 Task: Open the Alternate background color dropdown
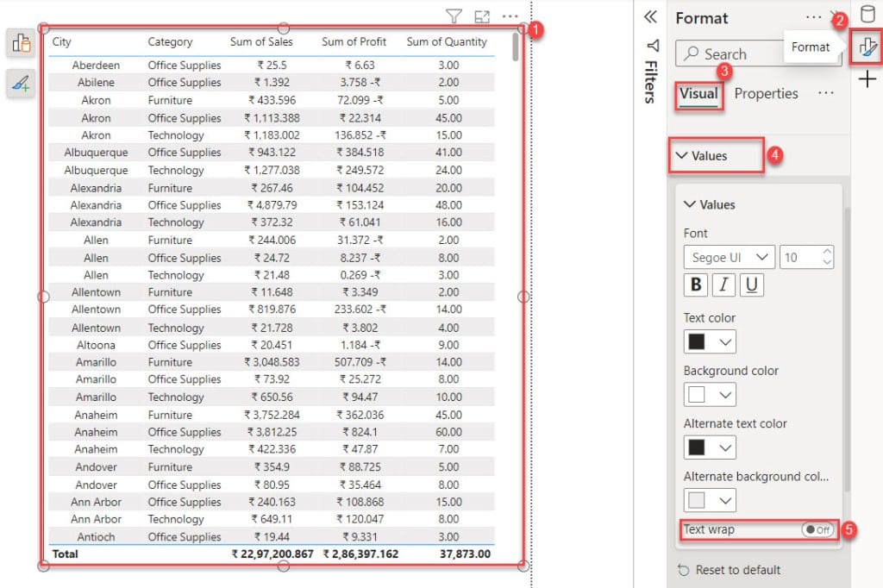tap(725, 500)
